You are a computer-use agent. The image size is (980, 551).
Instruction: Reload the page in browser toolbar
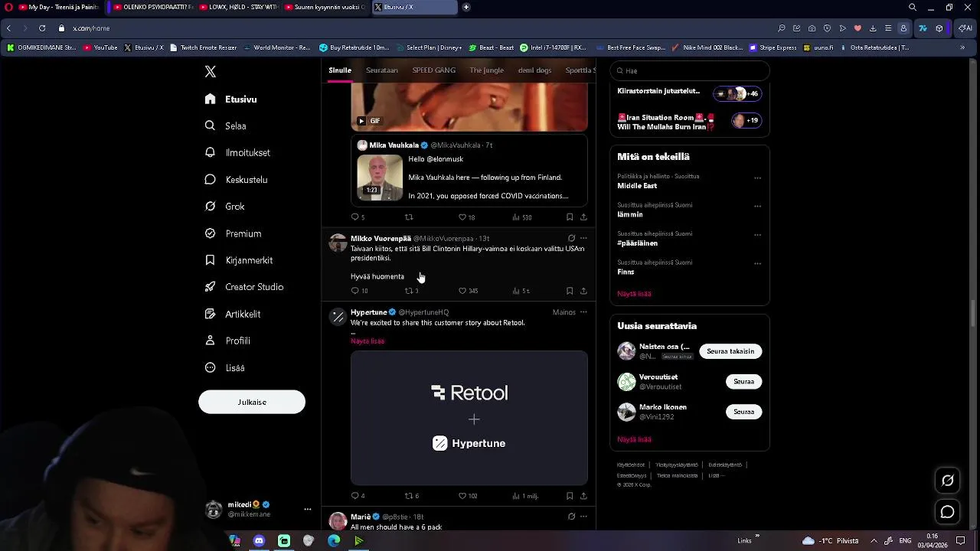tap(42, 28)
